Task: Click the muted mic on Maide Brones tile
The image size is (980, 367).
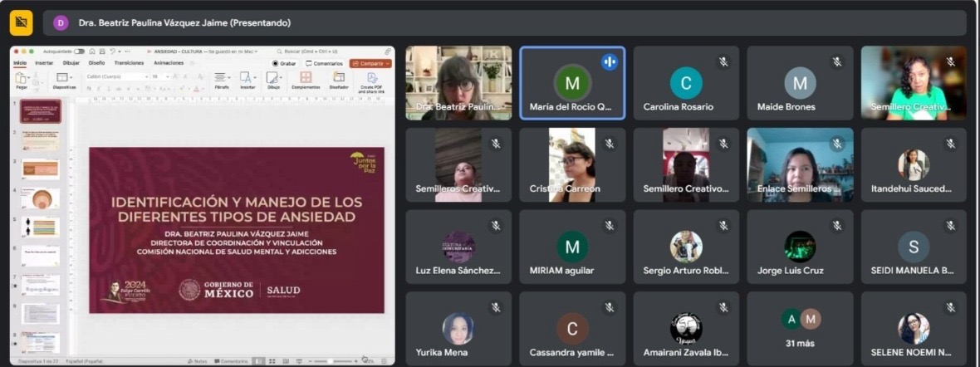Action: [837, 61]
